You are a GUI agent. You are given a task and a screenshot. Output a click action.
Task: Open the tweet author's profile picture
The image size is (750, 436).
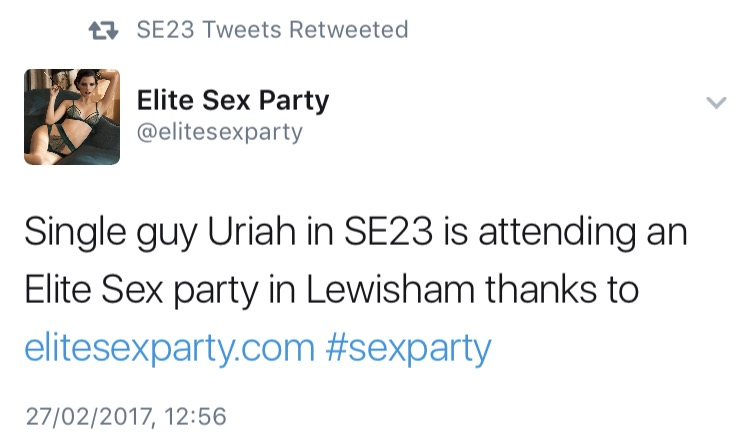point(72,116)
